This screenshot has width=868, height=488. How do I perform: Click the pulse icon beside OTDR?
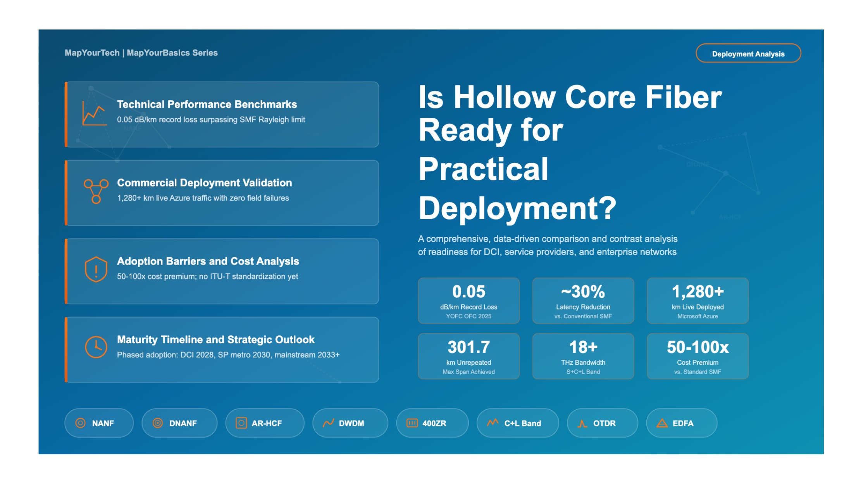coord(582,424)
